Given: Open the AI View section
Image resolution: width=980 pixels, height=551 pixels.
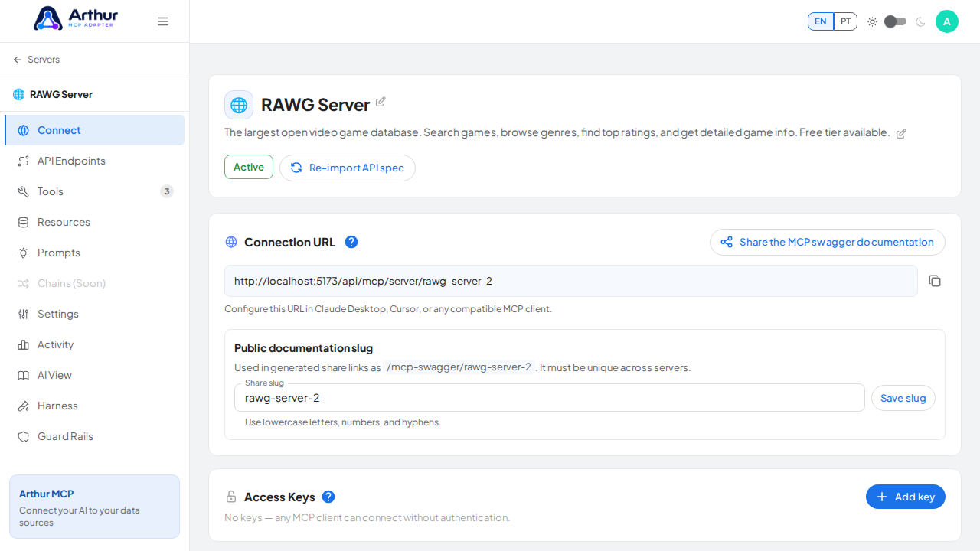Looking at the screenshot, I should 94,375.
